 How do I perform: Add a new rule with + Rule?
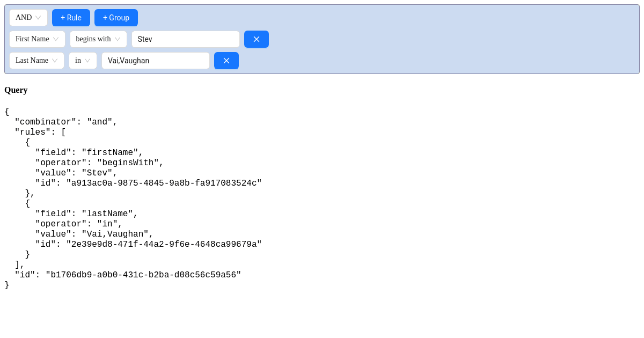coord(71,17)
